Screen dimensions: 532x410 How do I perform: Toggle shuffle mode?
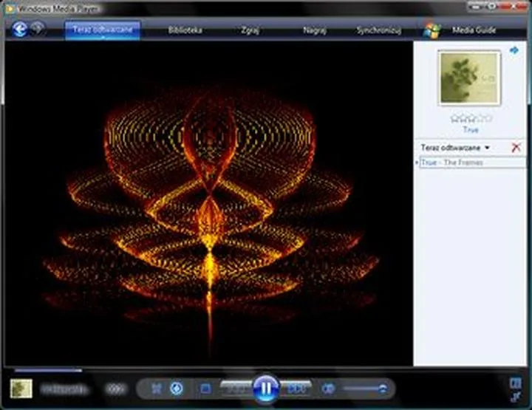[x=156, y=389]
